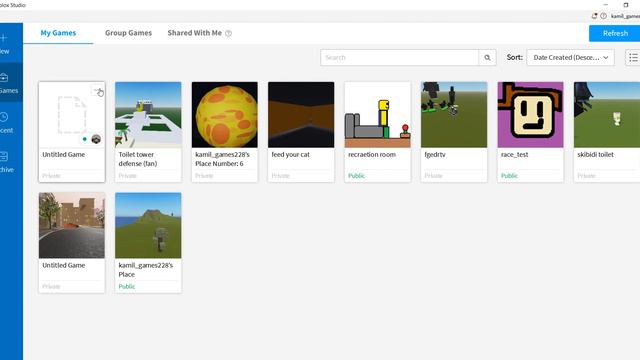Click the Public label under recraetion room

(x=356, y=176)
